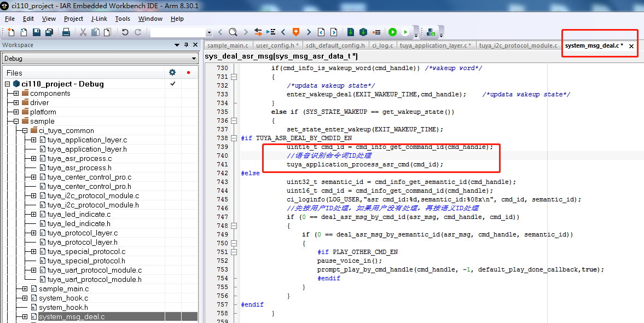The image size is (644, 323).
Task: Click the Previous Bookmark arrow icon
Action: (283, 32)
